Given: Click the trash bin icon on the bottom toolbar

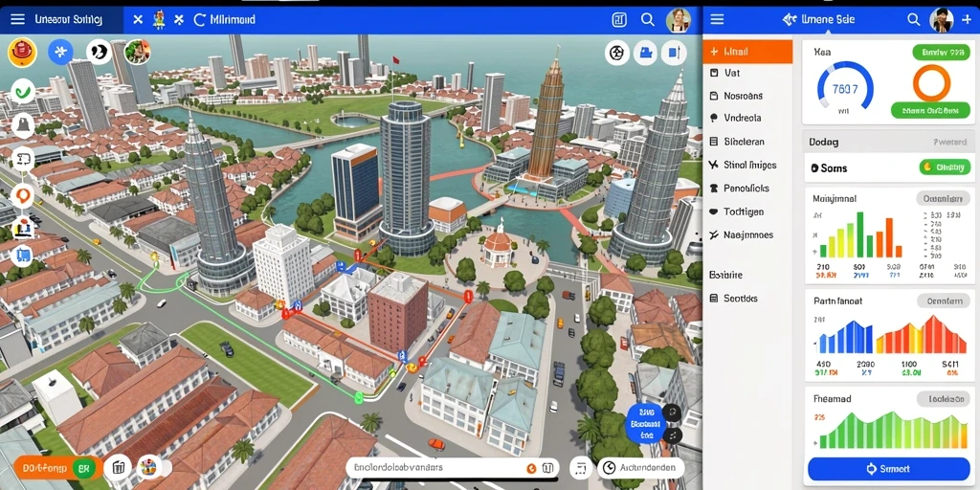Looking at the screenshot, I should click(118, 467).
